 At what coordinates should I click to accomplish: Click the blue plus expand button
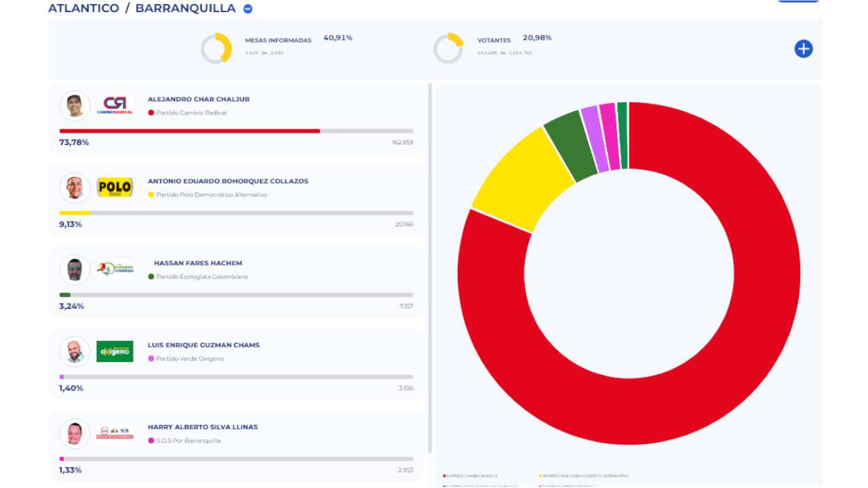tap(804, 49)
